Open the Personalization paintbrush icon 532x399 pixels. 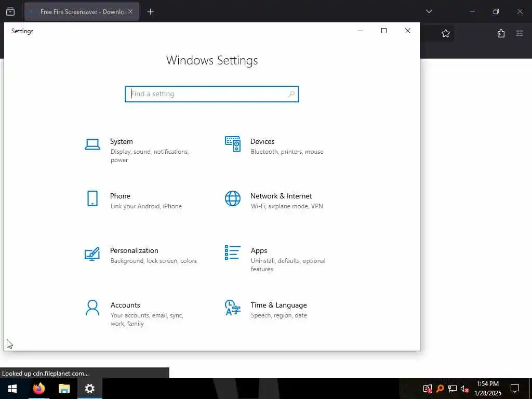92,254
